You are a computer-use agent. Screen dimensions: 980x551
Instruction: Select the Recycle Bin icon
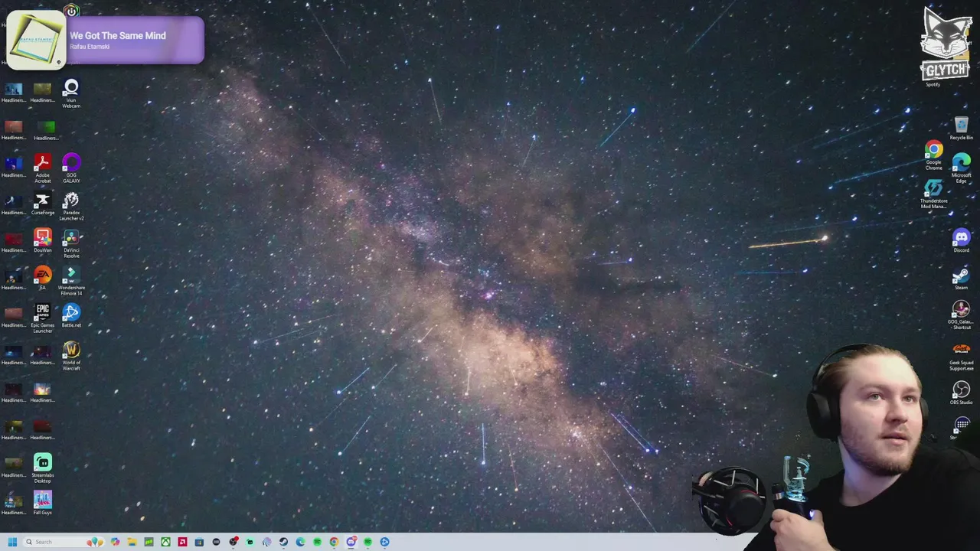tap(961, 129)
